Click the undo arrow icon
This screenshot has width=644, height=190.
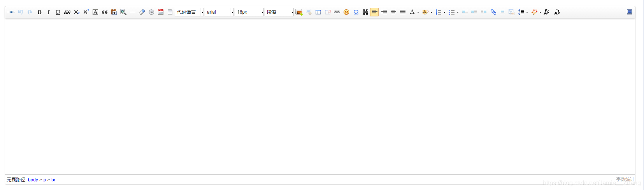pos(21,12)
